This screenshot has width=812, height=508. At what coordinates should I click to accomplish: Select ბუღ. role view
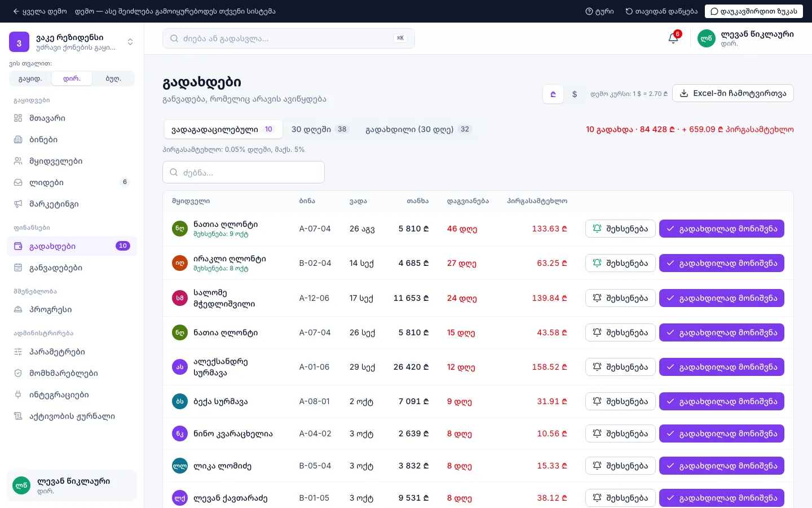113,78
